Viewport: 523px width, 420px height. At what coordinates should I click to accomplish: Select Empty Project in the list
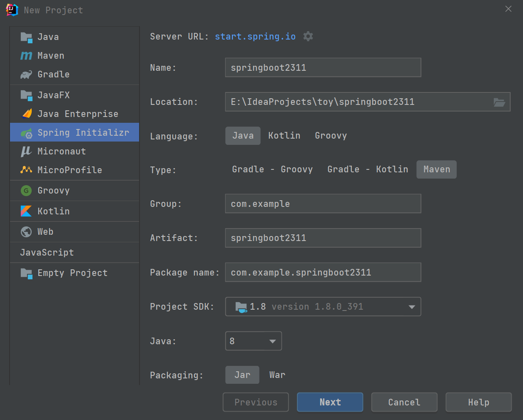click(x=75, y=273)
